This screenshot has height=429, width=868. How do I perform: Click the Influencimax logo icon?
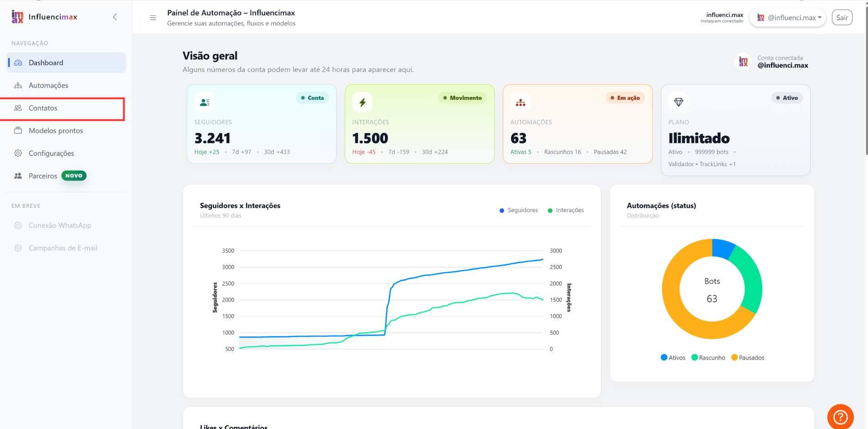pos(17,17)
